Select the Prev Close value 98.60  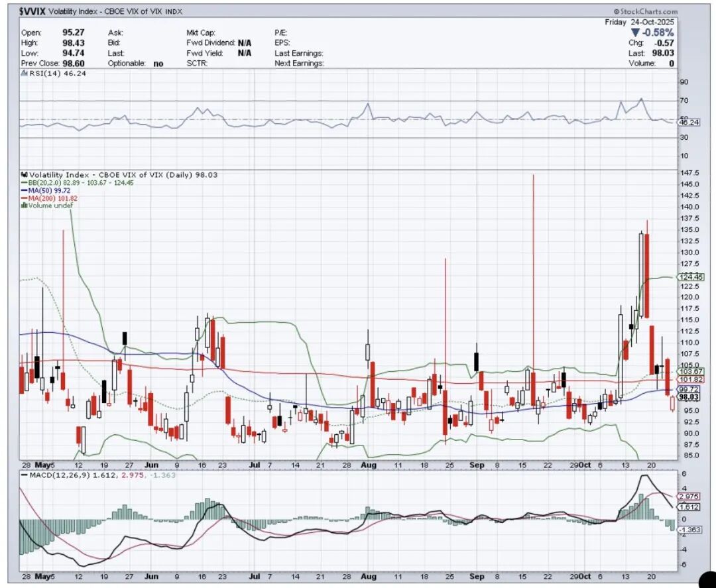click(73, 64)
